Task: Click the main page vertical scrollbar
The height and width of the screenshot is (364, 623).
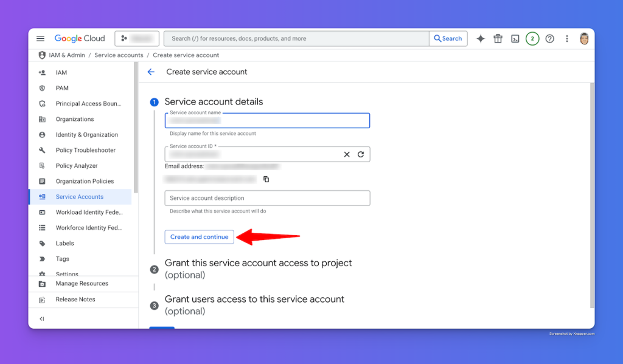Action: tap(592, 196)
